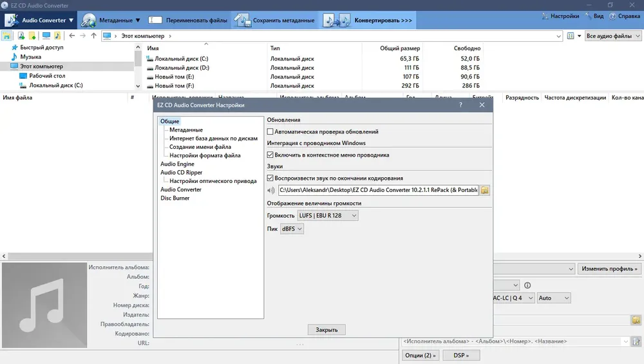Select Audio Engine in settings tree

point(177,164)
